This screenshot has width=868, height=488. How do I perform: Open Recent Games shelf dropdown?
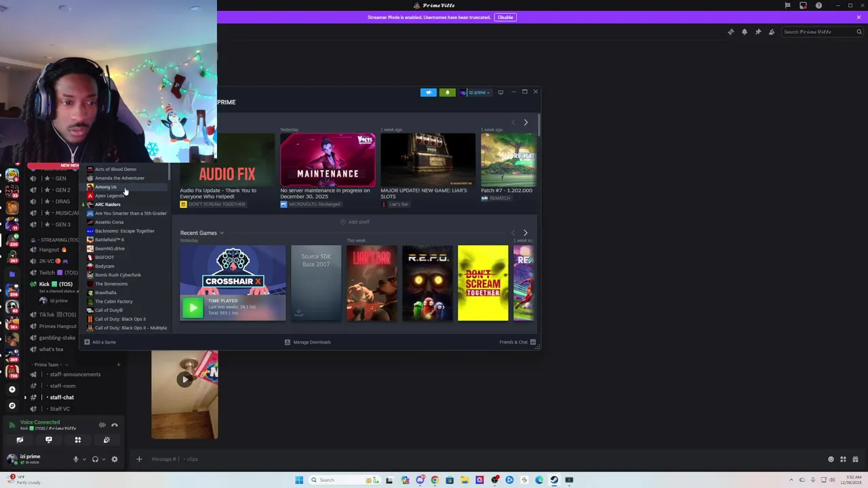point(221,233)
